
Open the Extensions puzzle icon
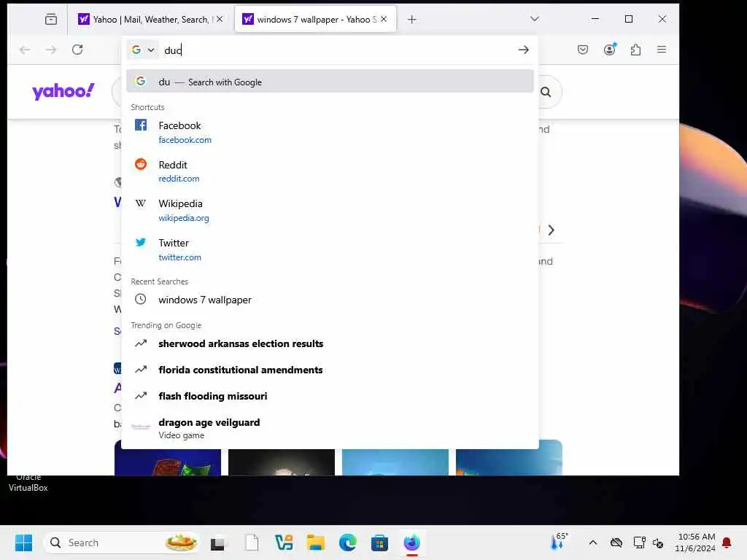click(x=635, y=50)
